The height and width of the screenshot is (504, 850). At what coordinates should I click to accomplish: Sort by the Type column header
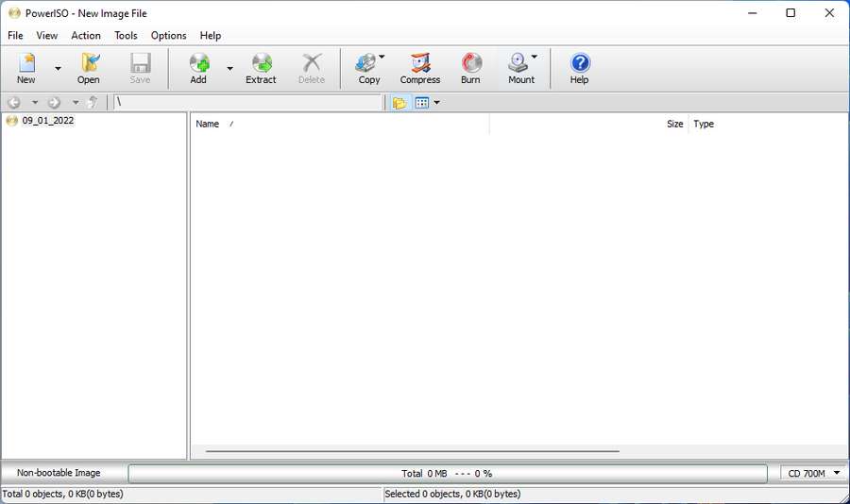coord(768,124)
